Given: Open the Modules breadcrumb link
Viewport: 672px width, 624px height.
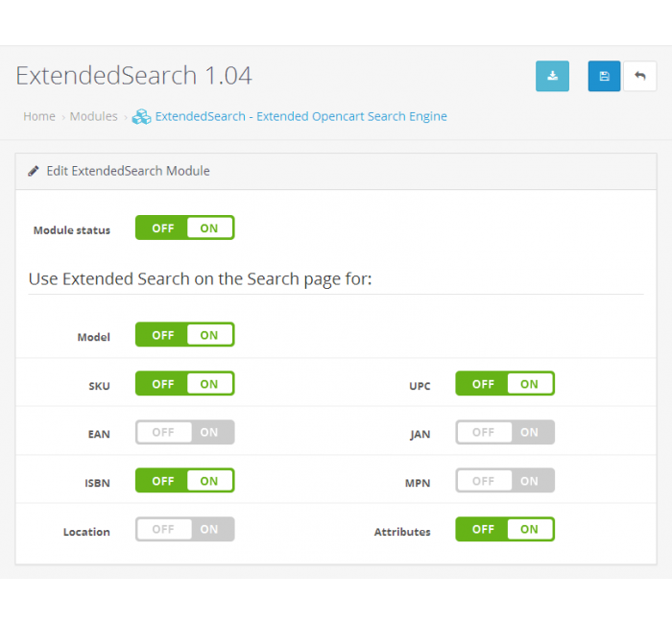Looking at the screenshot, I should point(93,116).
